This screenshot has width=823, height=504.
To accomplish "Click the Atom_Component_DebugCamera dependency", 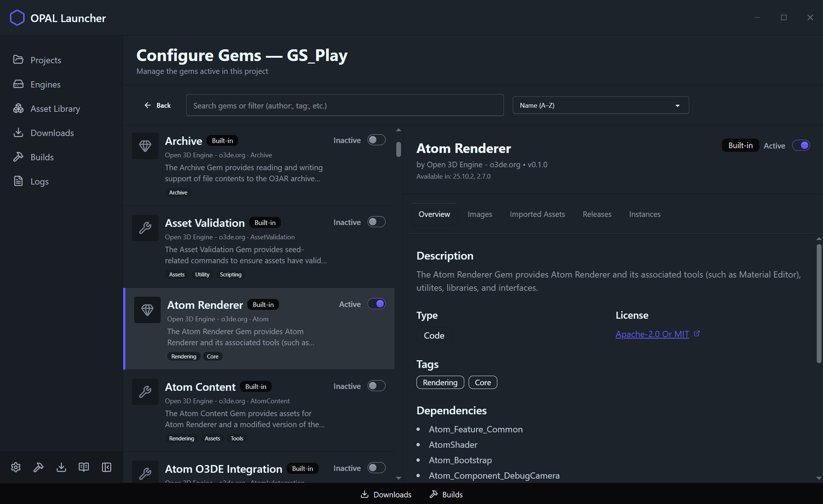I will [x=494, y=476].
